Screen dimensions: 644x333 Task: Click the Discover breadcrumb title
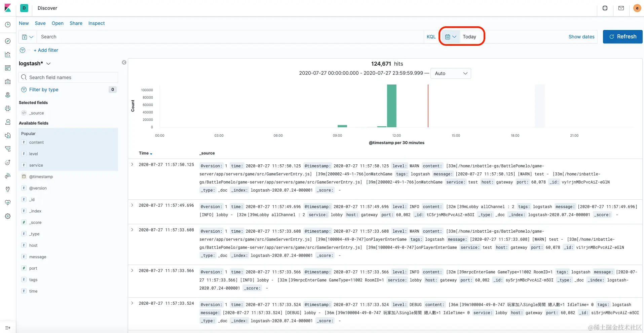tap(47, 8)
